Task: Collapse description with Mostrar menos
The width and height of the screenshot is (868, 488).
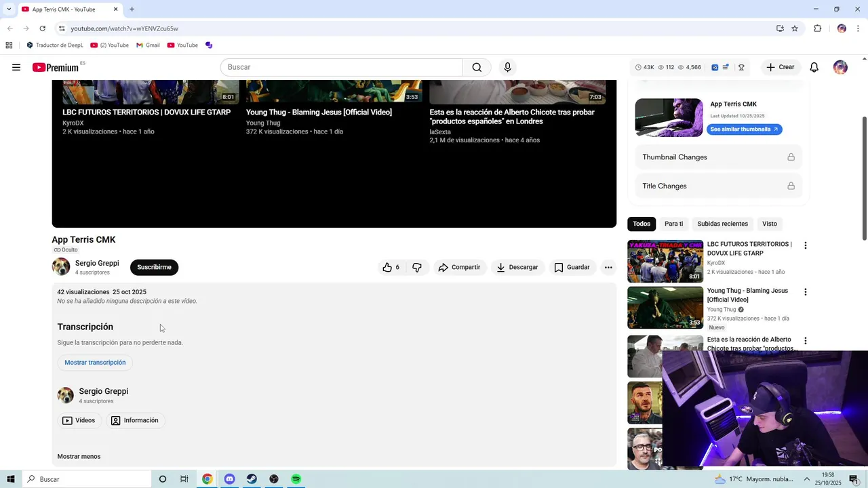Action: [79, 456]
